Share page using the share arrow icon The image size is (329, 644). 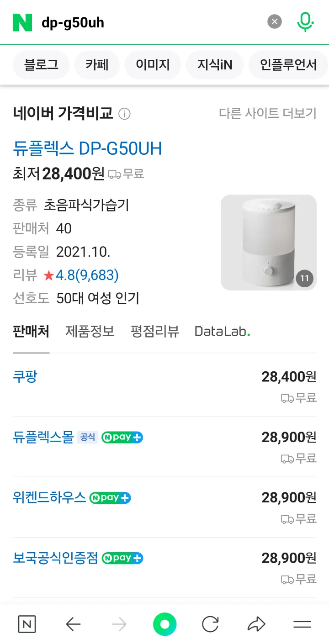(x=256, y=624)
